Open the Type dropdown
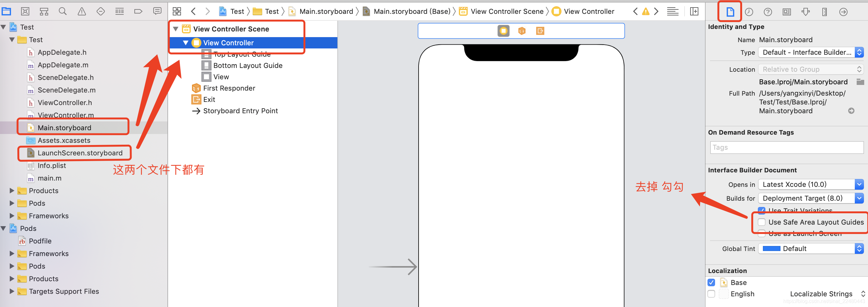 coord(810,52)
